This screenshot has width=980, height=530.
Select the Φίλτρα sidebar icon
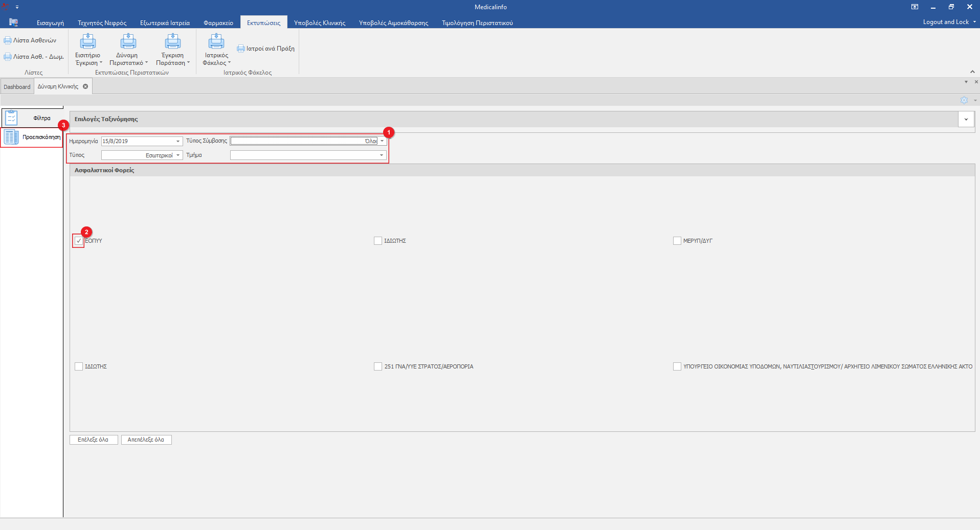coord(11,118)
